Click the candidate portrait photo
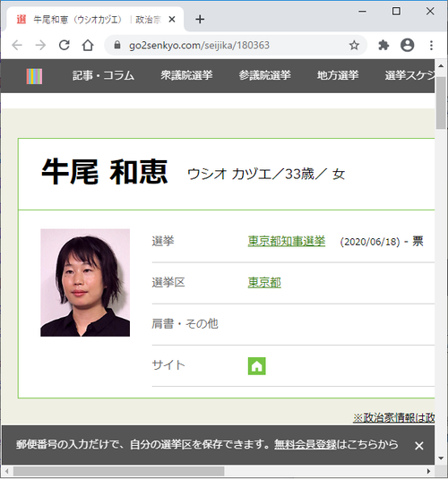The height and width of the screenshot is (479, 448). [x=85, y=283]
